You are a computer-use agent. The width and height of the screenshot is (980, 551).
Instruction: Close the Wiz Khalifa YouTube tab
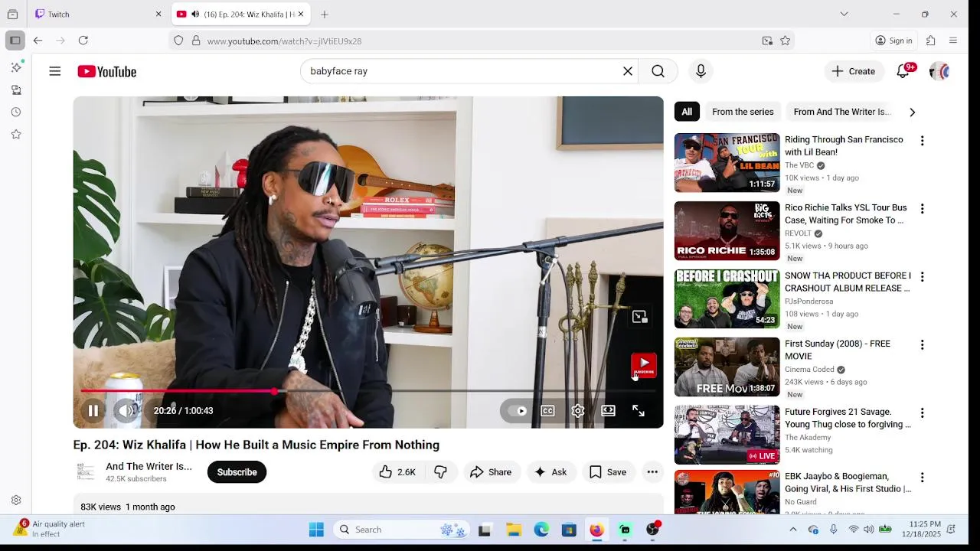pyautogui.click(x=301, y=14)
